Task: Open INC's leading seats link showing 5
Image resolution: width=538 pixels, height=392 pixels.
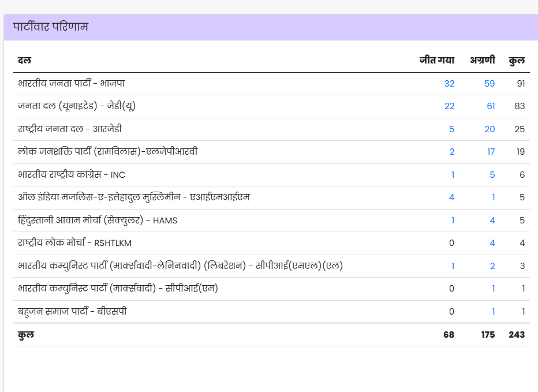Action: (492, 175)
